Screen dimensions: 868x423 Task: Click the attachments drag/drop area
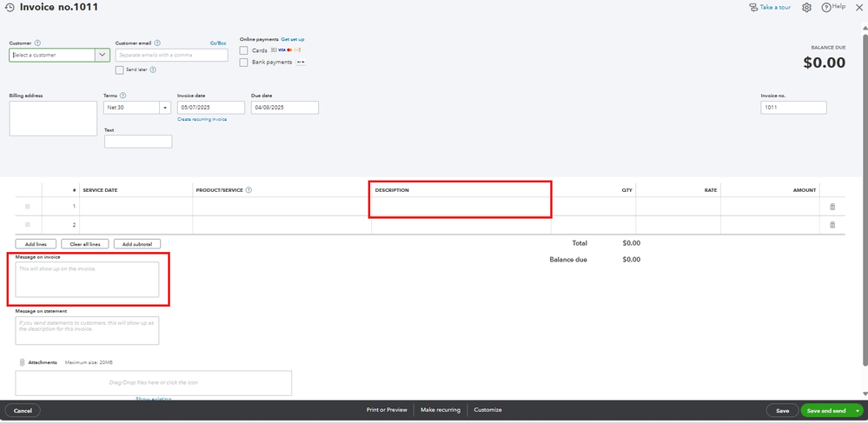tap(153, 382)
